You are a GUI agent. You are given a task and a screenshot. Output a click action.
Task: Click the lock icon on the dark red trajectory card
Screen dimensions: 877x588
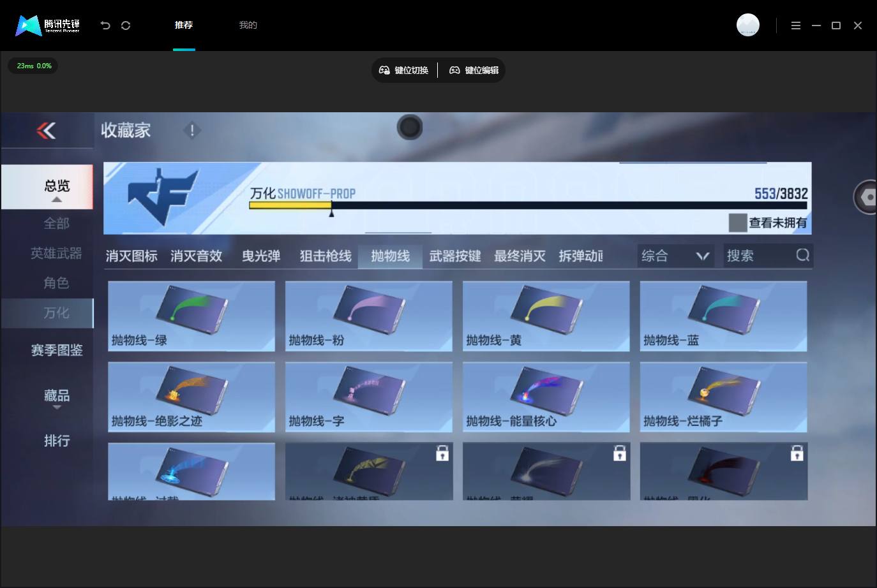(x=797, y=453)
